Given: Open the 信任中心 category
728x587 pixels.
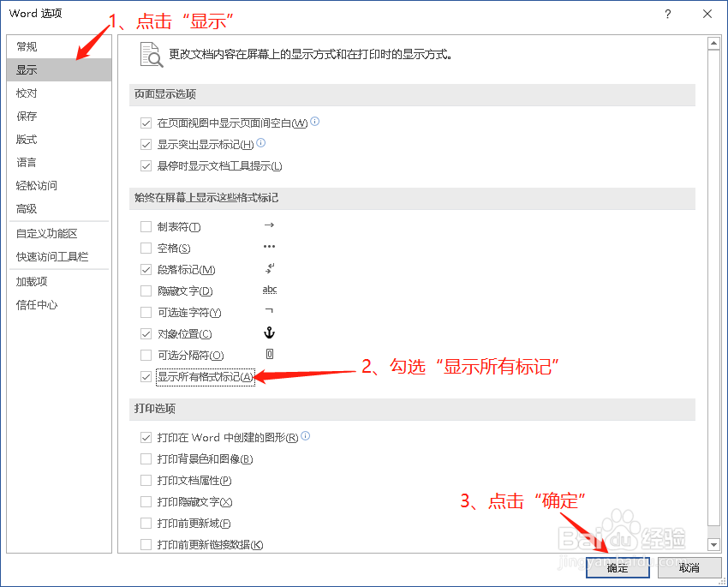Looking at the screenshot, I should (59, 305).
